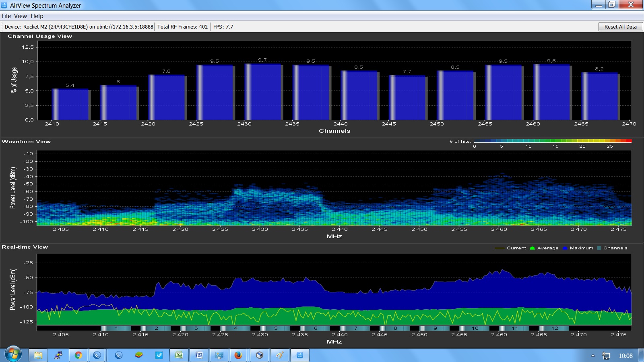The height and width of the screenshot is (362, 644).
Task: Click the 'Channel Usage View' heading
Action: [40, 36]
